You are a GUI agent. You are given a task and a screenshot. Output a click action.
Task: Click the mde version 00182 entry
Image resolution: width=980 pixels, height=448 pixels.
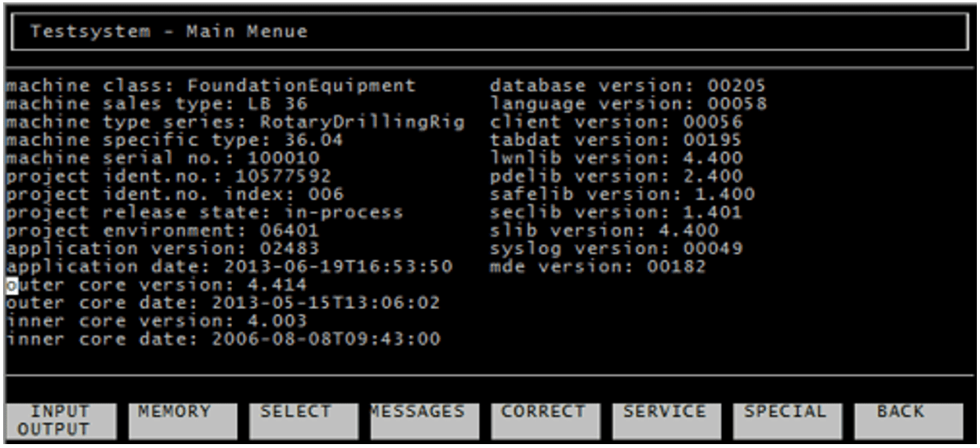point(598,267)
